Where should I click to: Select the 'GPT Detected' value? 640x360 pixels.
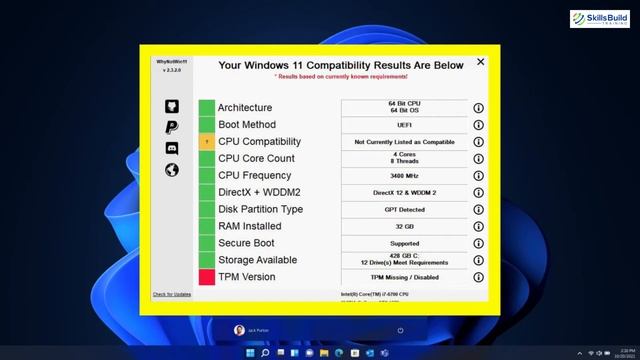pyautogui.click(x=404, y=210)
